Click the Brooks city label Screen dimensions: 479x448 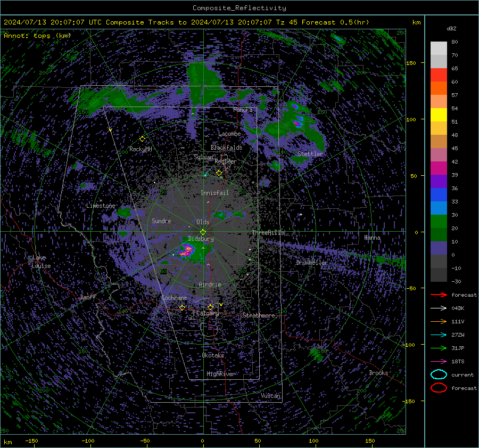click(378, 373)
